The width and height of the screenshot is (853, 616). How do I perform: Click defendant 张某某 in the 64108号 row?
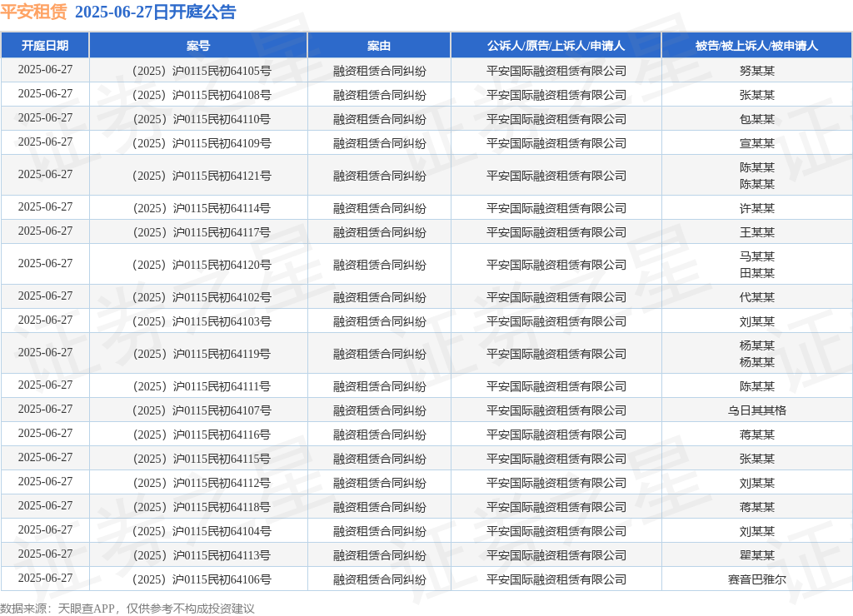(756, 95)
